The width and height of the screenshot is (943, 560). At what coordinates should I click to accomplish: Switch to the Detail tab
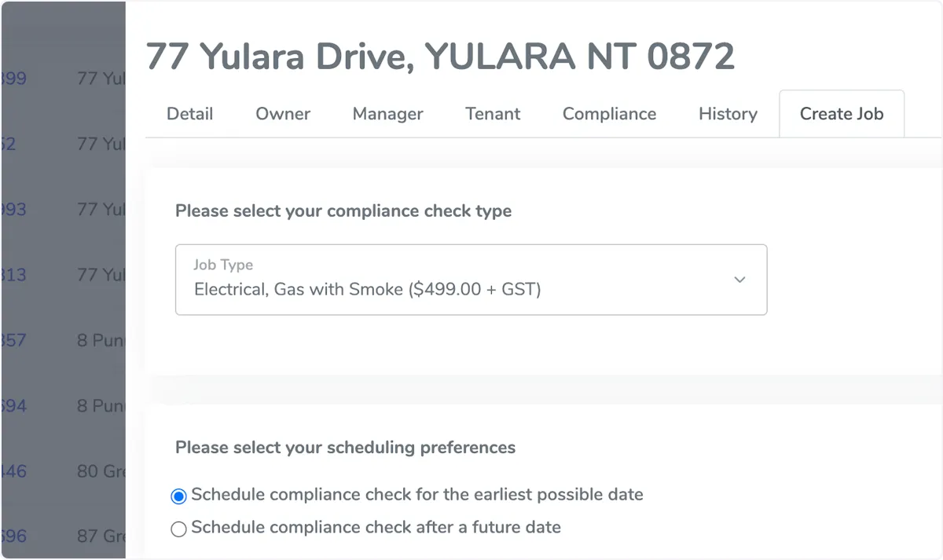click(x=189, y=114)
